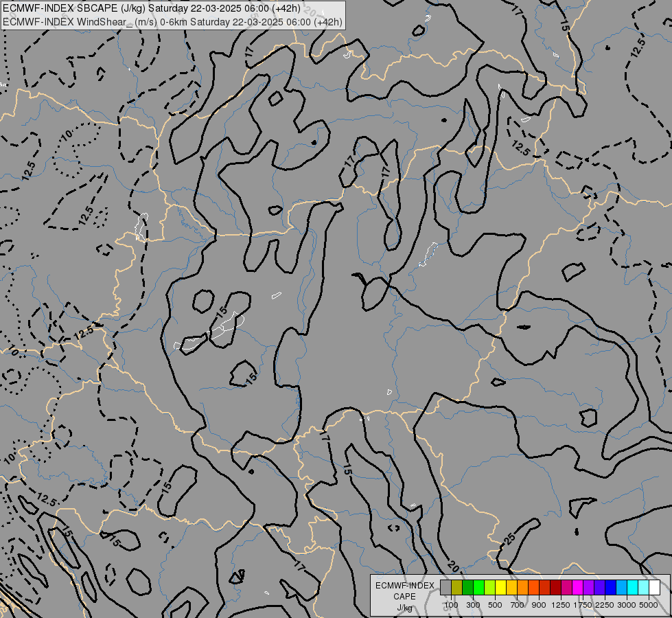Pick the amber legend swatch before 700

[x=512, y=587]
